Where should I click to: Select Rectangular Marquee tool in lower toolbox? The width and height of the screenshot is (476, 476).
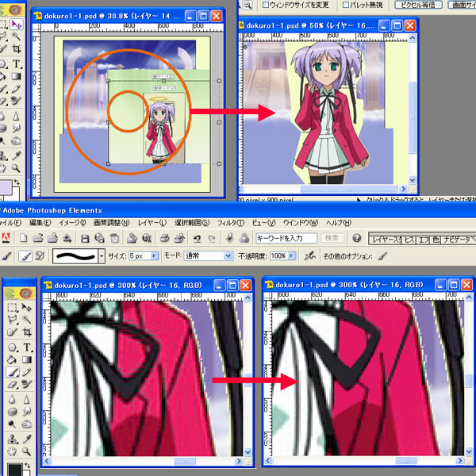tap(13, 308)
